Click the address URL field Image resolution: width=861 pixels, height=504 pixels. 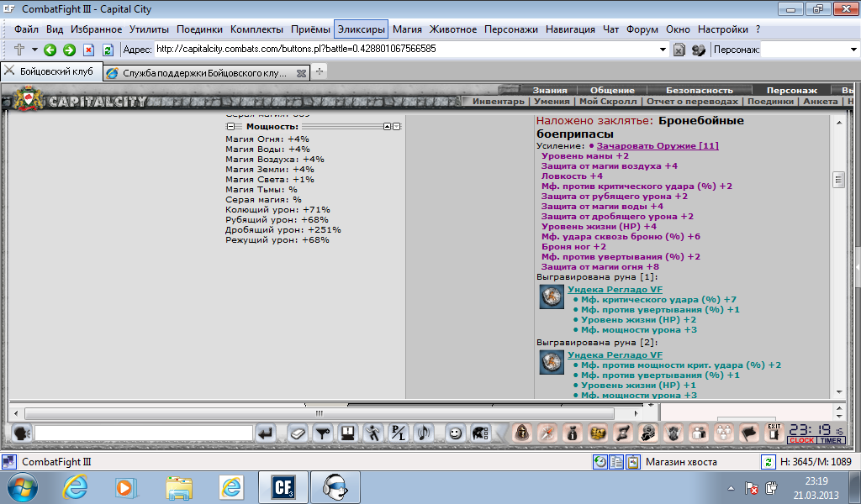pos(406,50)
